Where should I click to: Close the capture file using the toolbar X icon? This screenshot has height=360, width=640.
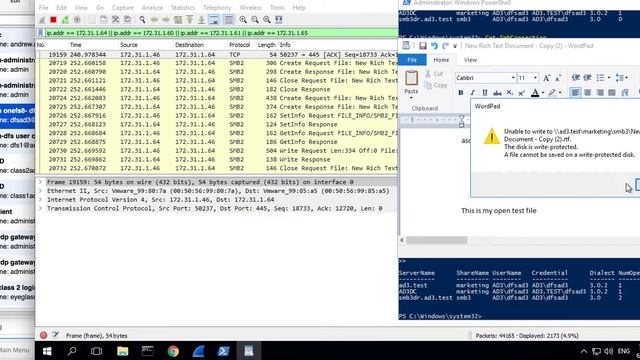point(116,20)
